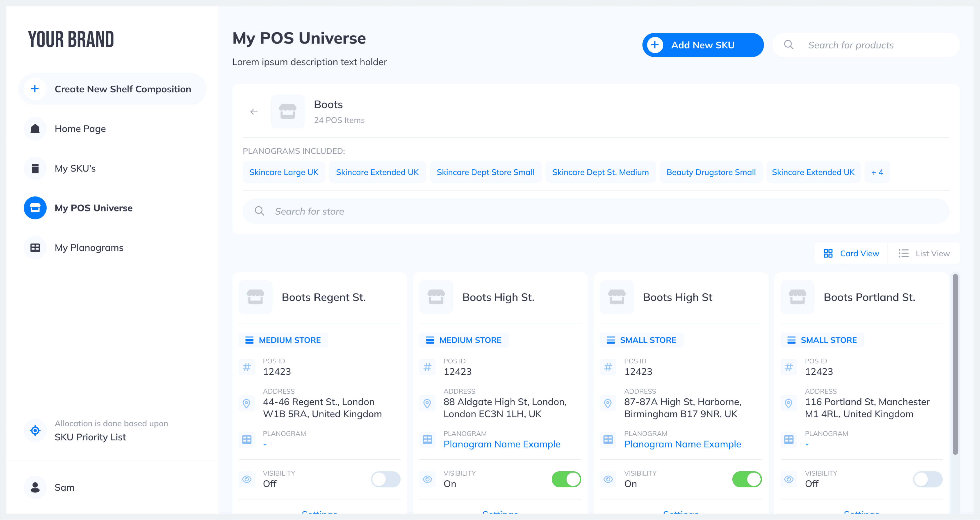
Task: Click the vertical scrollbar beside store cards
Action: point(955,364)
